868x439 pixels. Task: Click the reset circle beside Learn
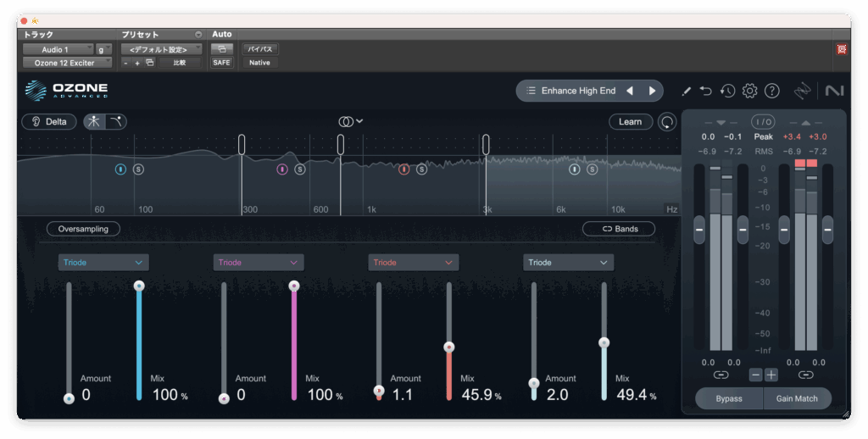point(668,122)
